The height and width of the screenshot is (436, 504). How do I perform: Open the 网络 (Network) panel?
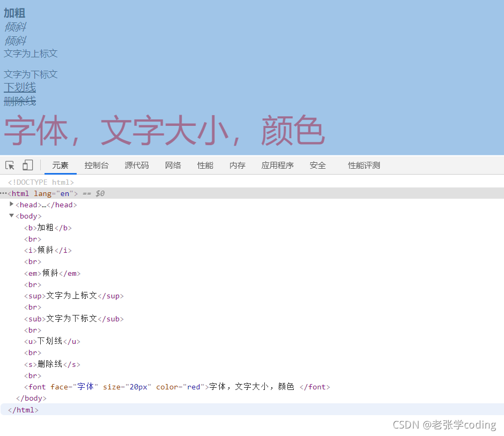tap(173, 166)
